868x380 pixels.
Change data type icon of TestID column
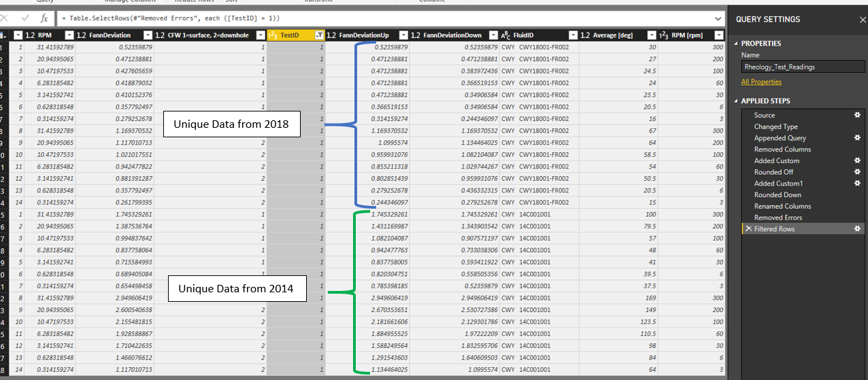(x=273, y=35)
